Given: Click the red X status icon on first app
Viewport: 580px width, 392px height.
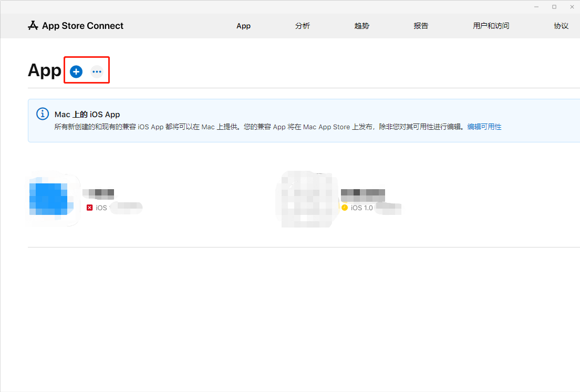Looking at the screenshot, I should point(89,207).
